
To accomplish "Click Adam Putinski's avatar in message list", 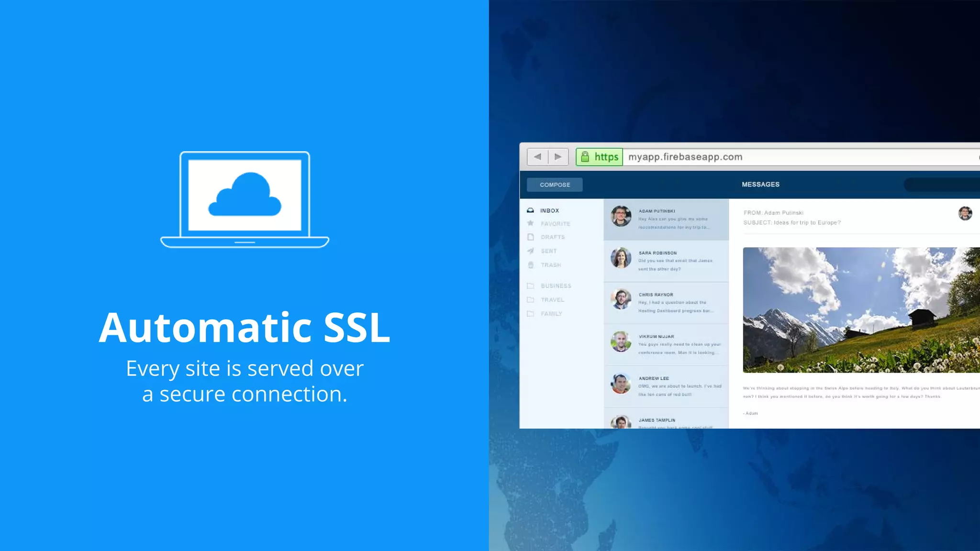I will 621,216.
